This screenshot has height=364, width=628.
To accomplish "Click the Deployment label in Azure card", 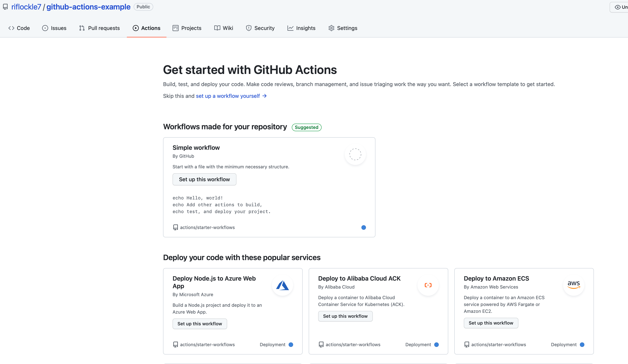I will (272, 344).
